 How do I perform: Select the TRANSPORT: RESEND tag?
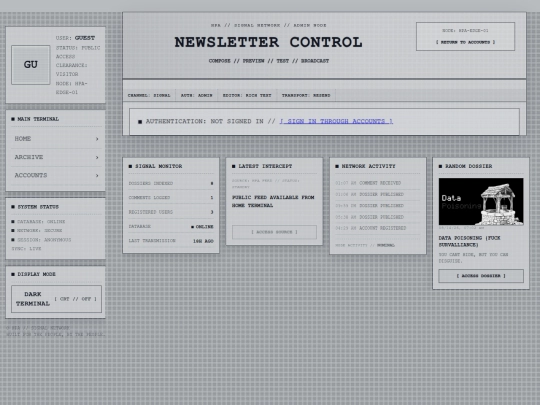[306, 95]
